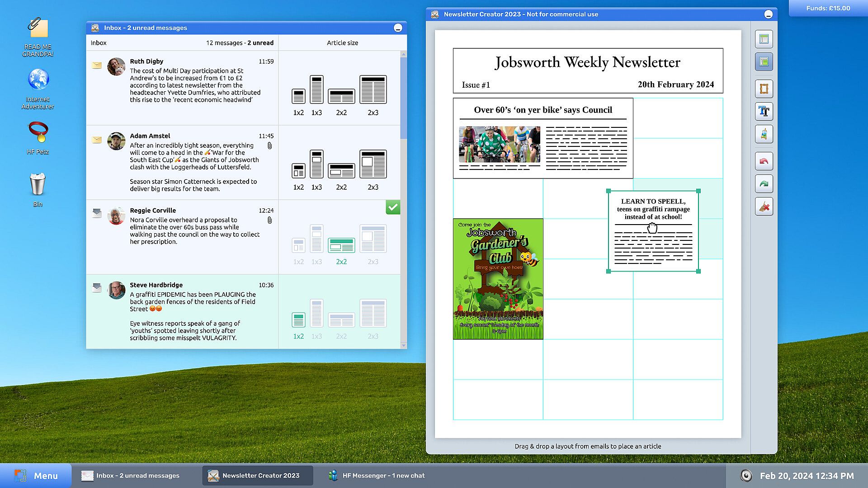Open Ruth Digby's email message
The width and height of the screenshot is (868, 488).
pos(194,85)
